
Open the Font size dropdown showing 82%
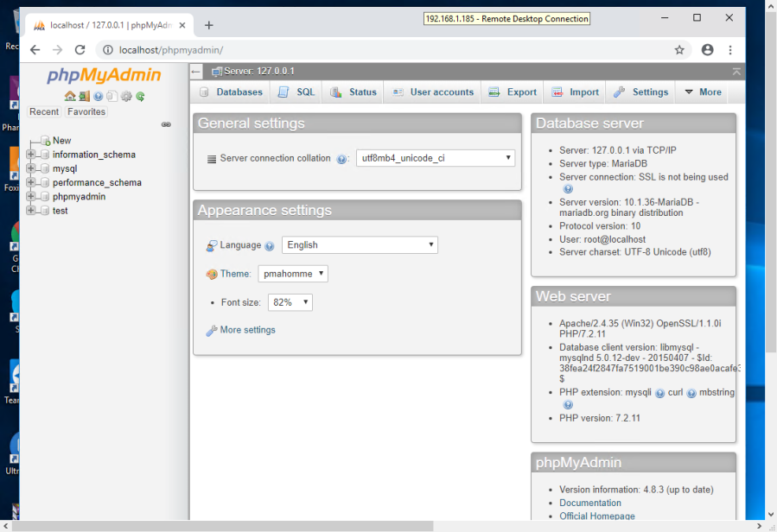coord(290,302)
